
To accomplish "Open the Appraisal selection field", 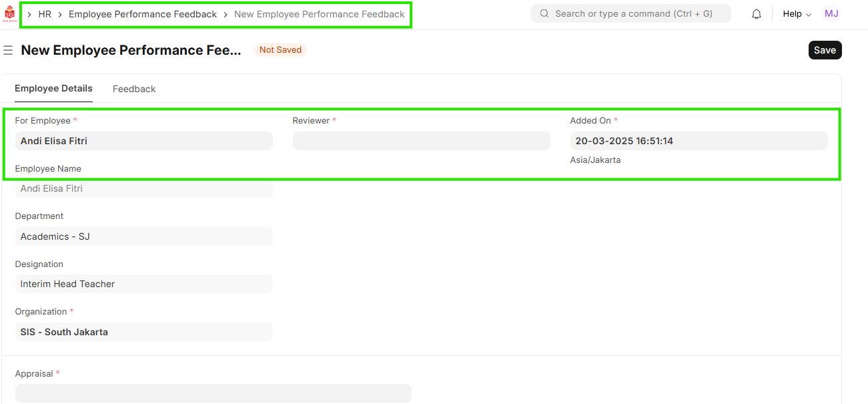I will [213, 393].
